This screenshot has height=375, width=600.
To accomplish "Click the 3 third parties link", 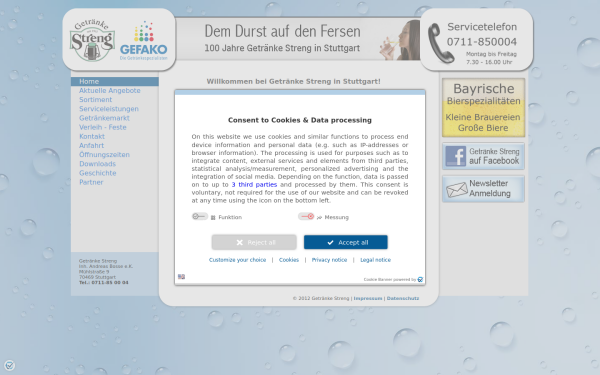I will click(254, 184).
